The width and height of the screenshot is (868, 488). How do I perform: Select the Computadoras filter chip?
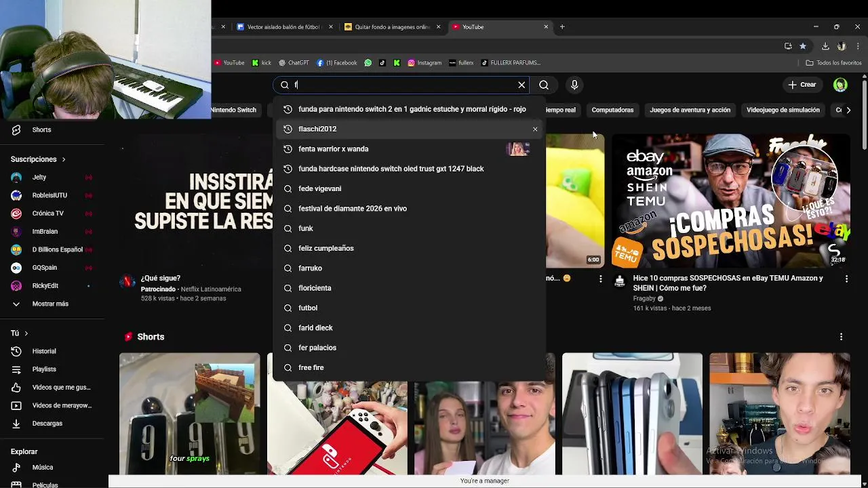[x=612, y=110]
